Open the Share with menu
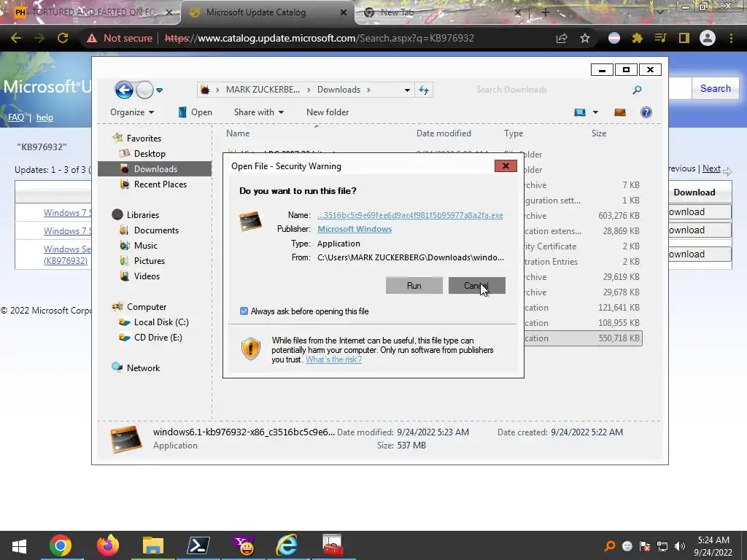The image size is (747, 560). [x=259, y=112]
